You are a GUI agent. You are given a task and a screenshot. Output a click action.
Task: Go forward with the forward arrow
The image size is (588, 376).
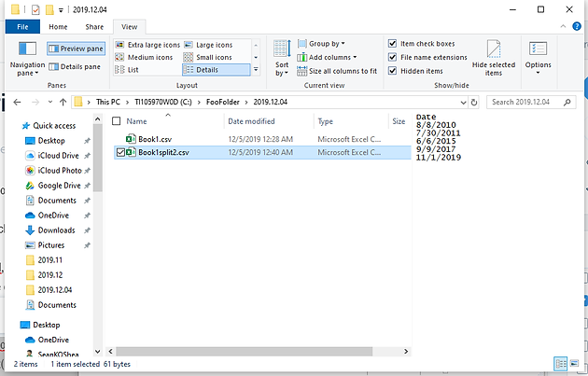(x=35, y=102)
